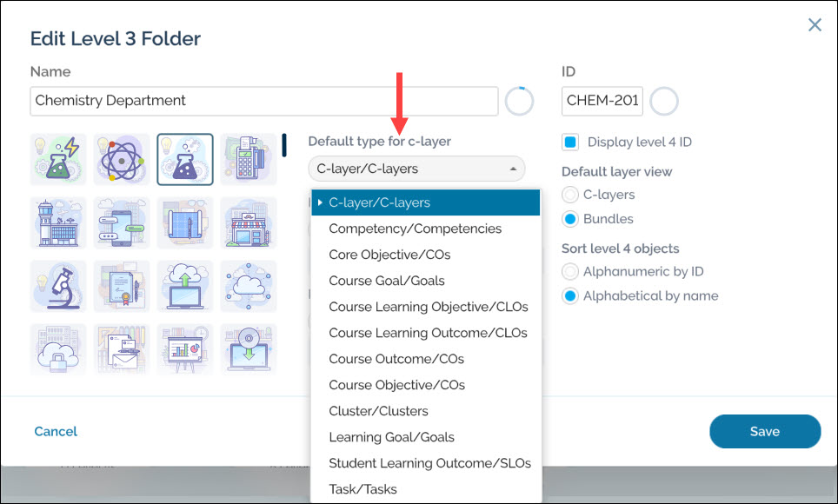Select the atom folder icon
838x504 pixels.
[122, 160]
